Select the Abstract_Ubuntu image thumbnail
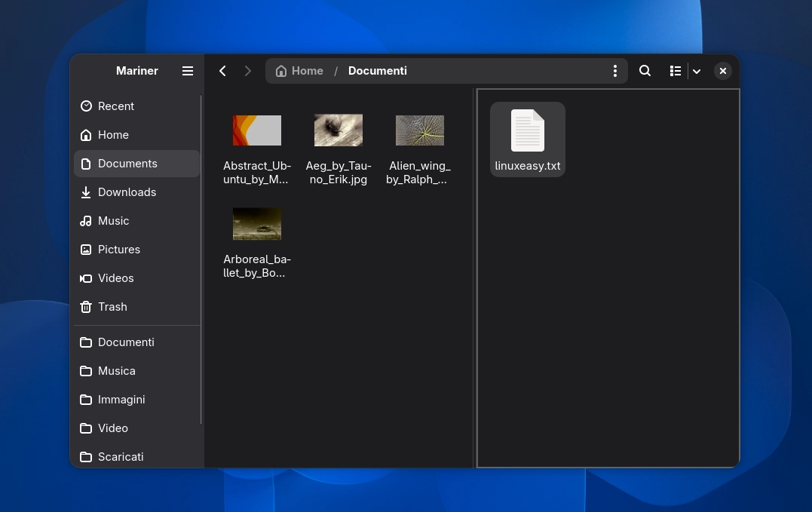 tap(257, 130)
